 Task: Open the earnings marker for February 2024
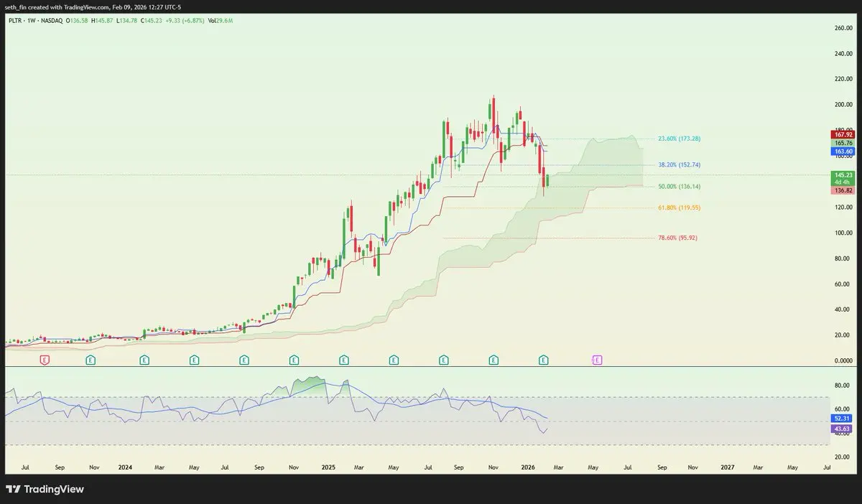(x=144, y=359)
